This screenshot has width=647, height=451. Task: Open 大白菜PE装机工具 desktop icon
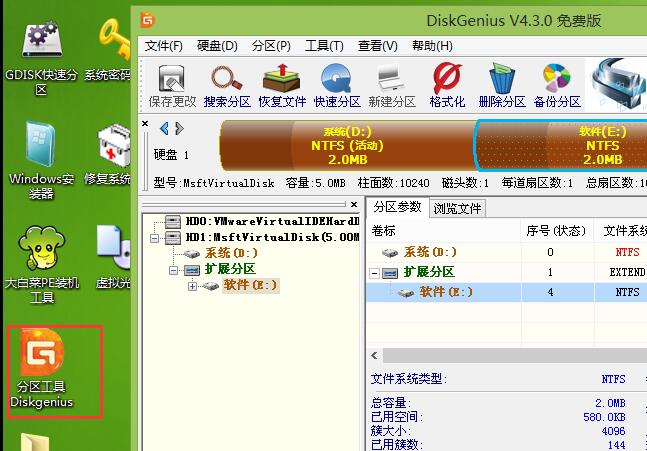pos(41,264)
